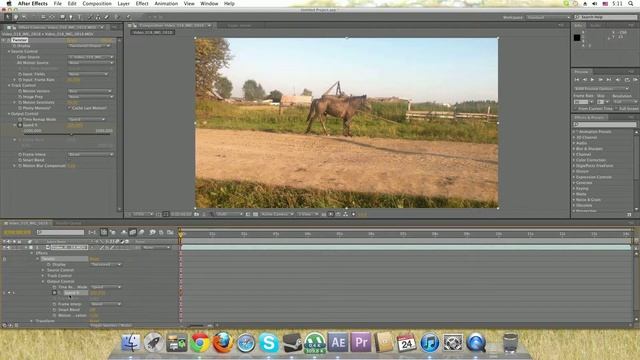The image size is (640, 360).
Task: Toggle Speed % stopwatch in Effect Controls
Action: [20, 125]
